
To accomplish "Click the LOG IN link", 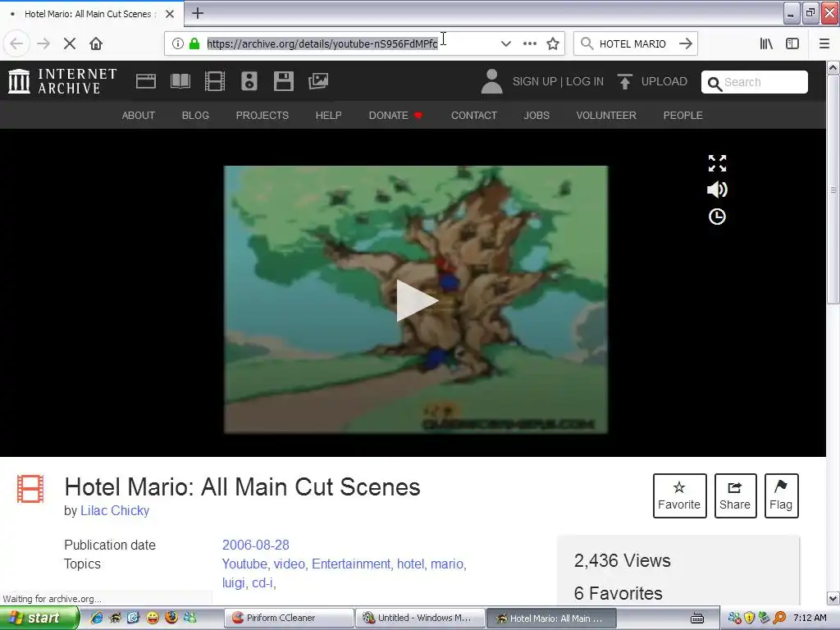I will click(585, 81).
